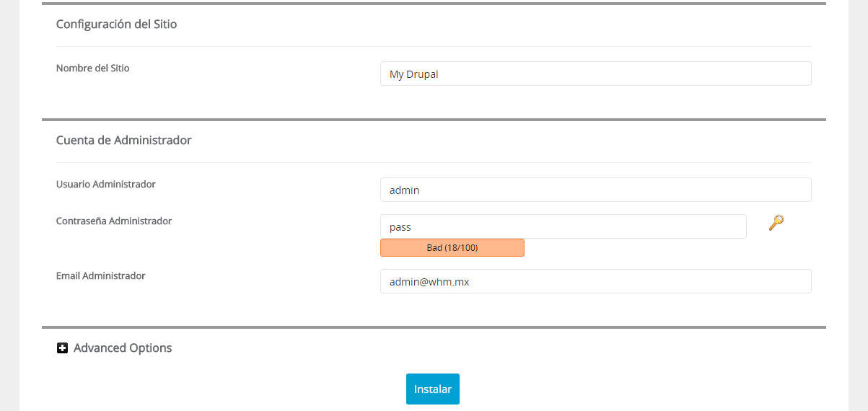Click the Bad (18/100) password strength bar
868x411 pixels.
click(452, 248)
